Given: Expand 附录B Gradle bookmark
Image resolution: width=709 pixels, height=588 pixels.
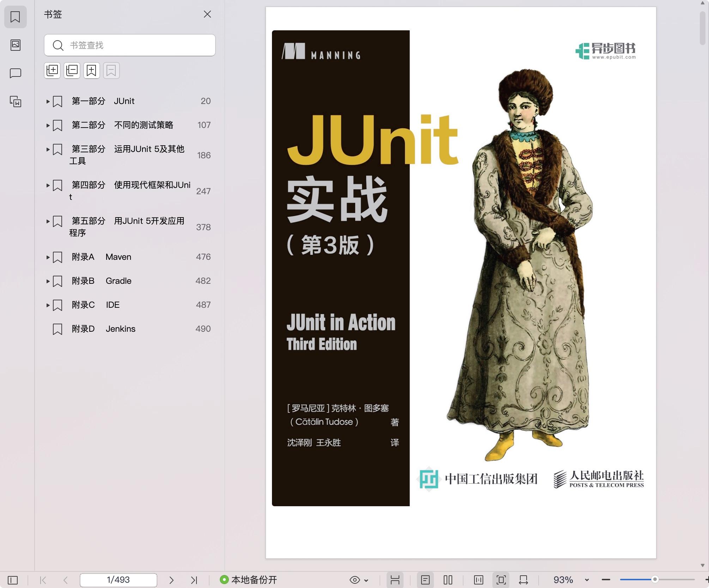Looking at the screenshot, I should click(x=48, y=281).
